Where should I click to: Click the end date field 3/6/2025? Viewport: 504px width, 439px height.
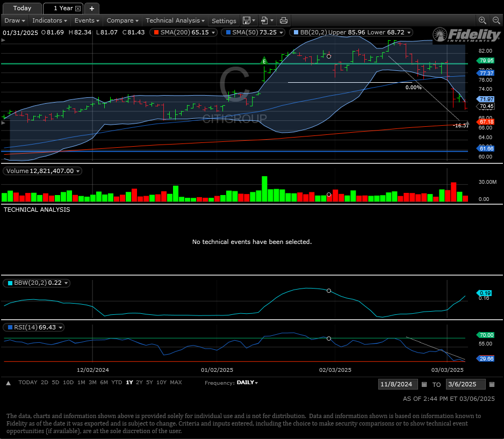click(465, 384)
